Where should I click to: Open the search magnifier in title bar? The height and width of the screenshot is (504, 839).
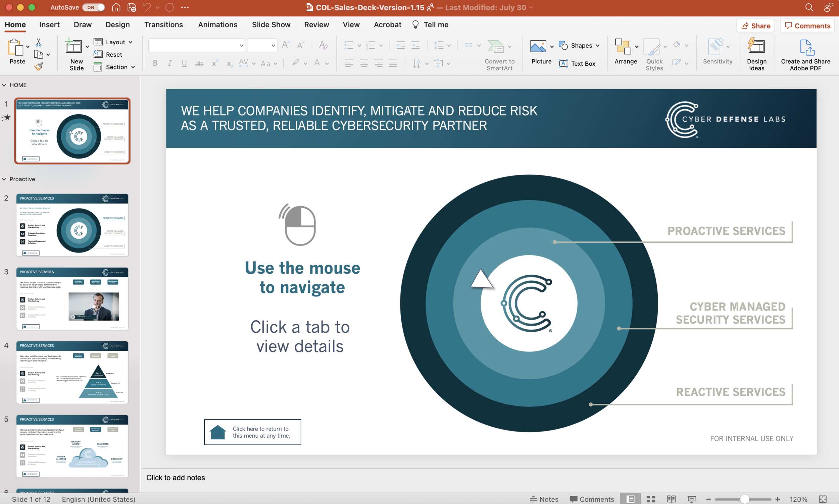coord(809,7)
